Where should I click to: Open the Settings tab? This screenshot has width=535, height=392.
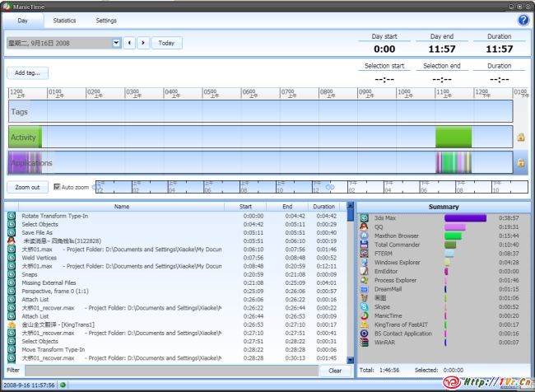106,20
